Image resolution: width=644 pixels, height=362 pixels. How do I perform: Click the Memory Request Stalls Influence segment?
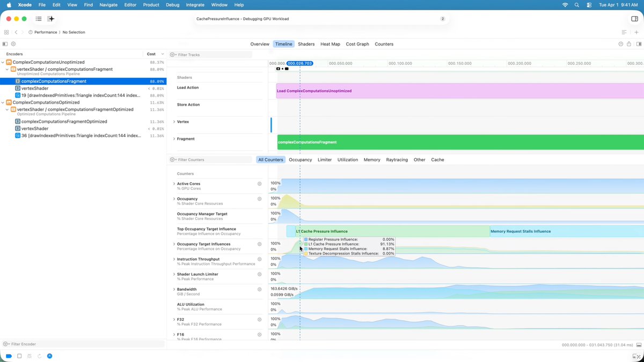coord(567,231)
